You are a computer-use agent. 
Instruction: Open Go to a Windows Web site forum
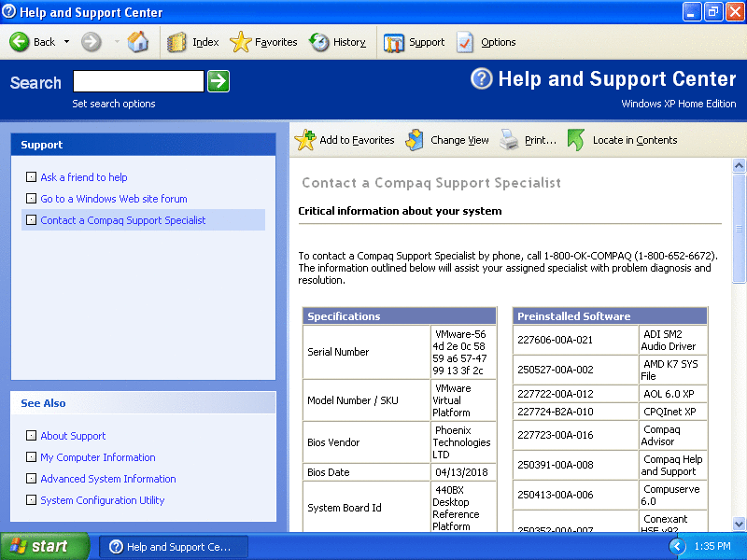[114, 199]
